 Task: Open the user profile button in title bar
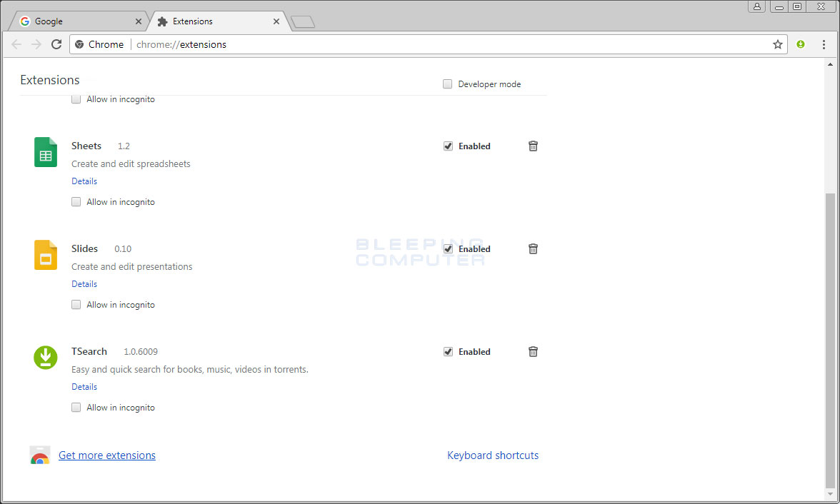pos(756,6)
